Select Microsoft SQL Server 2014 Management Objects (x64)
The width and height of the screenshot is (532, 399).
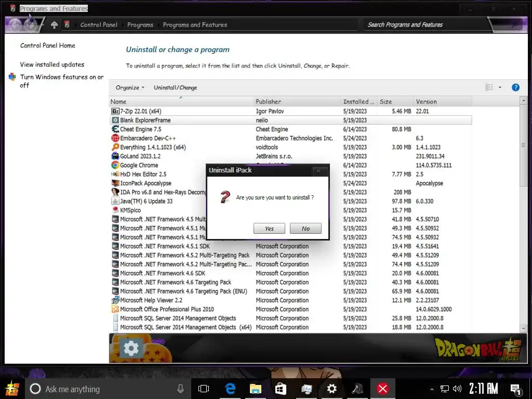tap(291, 327)
